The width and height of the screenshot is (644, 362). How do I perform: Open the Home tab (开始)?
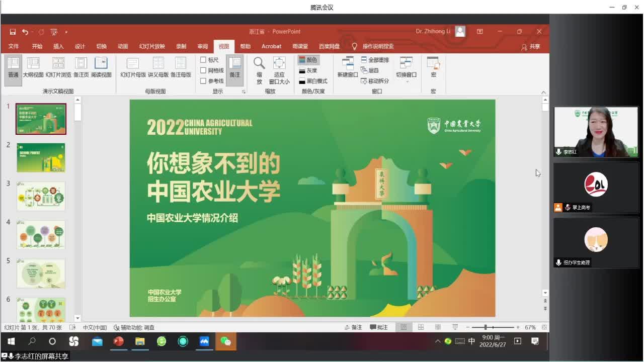(37, 46)
